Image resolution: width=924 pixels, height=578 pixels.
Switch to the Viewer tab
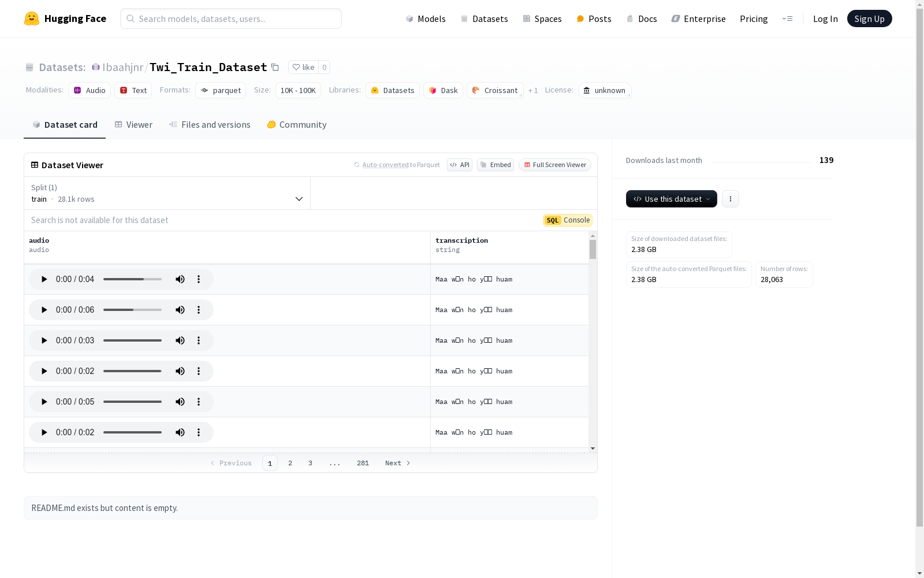133,125
